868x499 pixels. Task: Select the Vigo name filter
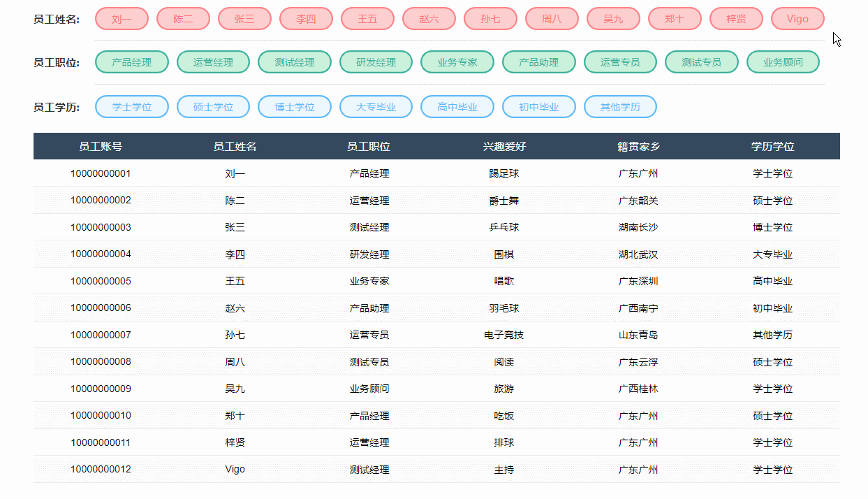797,18
